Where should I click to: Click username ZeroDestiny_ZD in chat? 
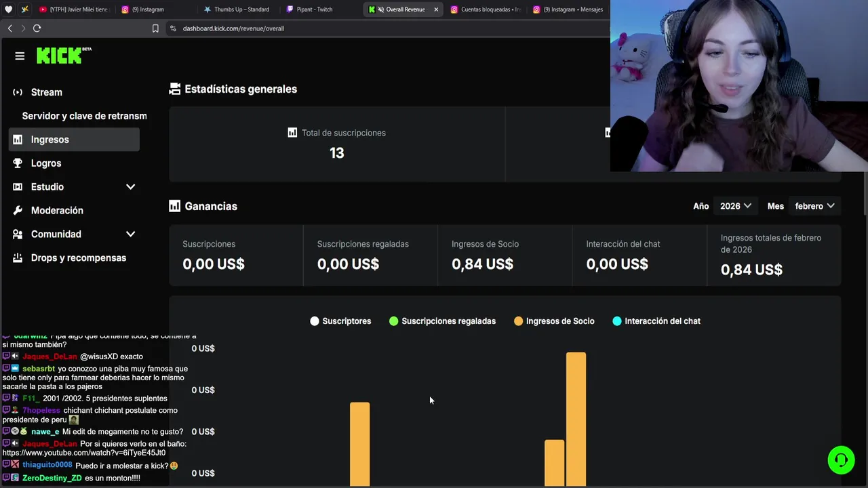52,478
